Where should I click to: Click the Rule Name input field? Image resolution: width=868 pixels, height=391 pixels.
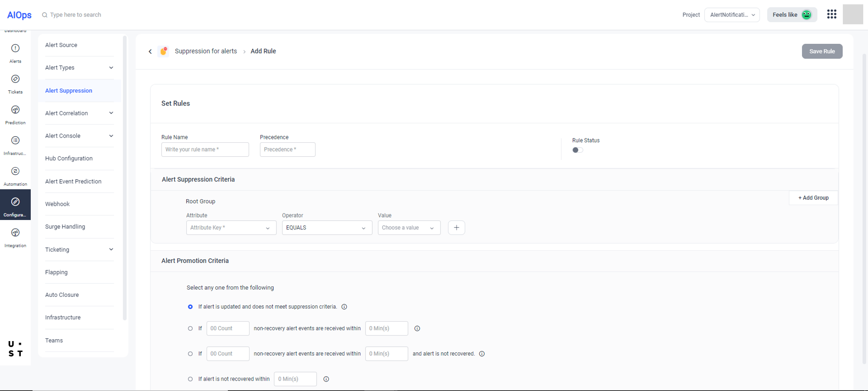tap(205, 150)
